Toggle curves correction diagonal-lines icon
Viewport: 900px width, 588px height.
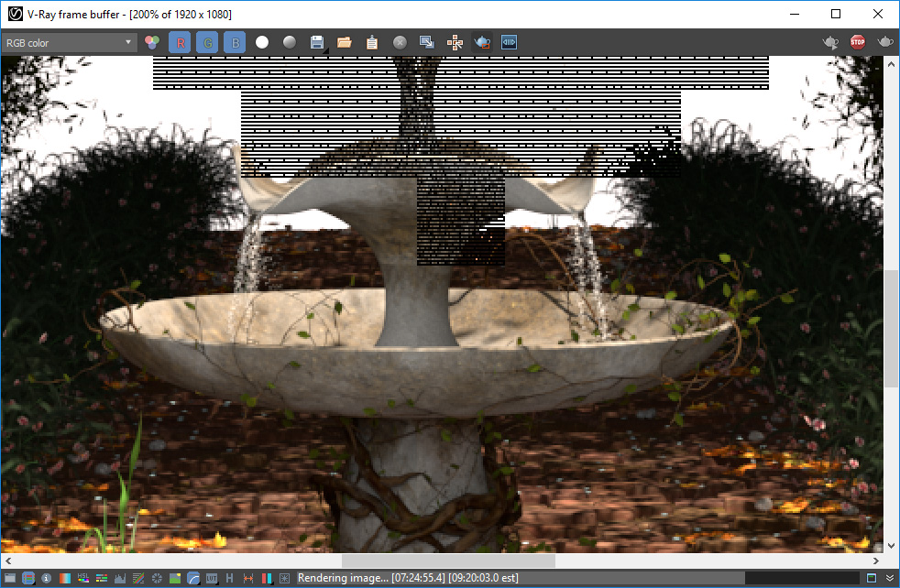tap(138, 578)
